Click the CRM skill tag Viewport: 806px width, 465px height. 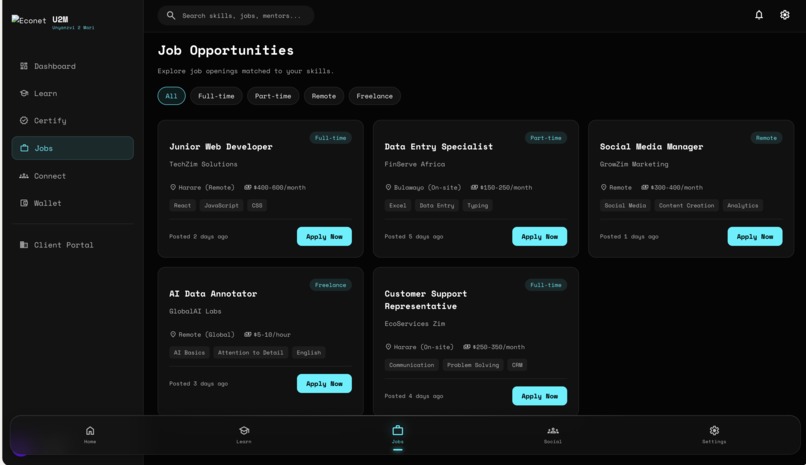pos(517,365)
